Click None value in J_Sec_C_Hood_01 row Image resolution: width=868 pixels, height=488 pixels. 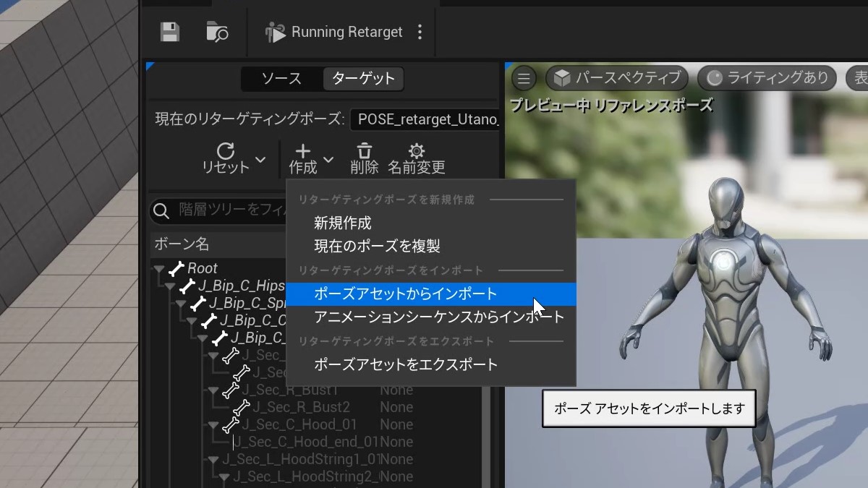point(396,424)
